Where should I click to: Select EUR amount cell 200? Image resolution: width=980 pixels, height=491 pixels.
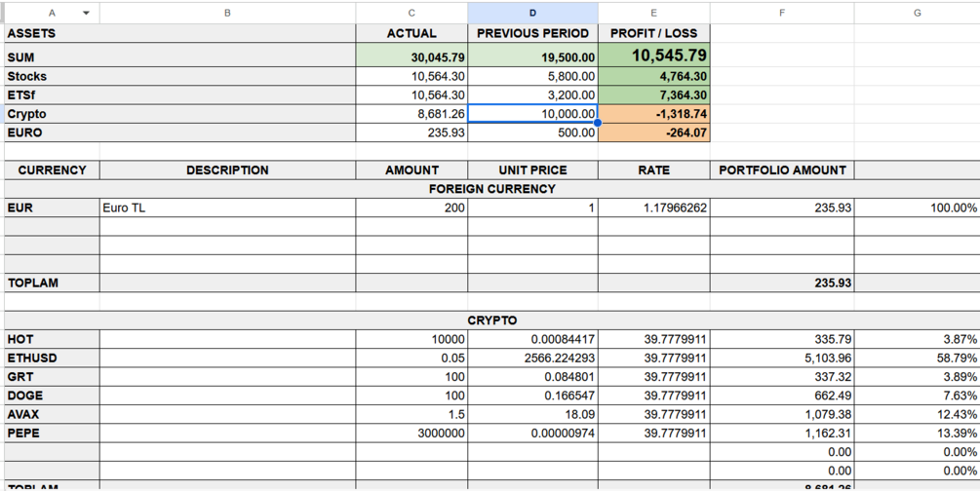click(x=412, y=208)
